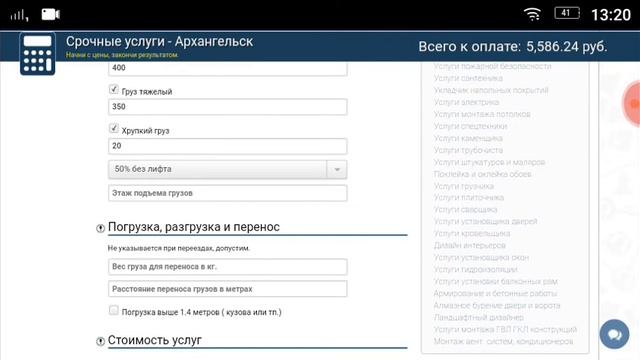Viewport: 640px width, 360px height.
Task: Edit the fragile cargo value 20
Action: [x=227, y=146]
